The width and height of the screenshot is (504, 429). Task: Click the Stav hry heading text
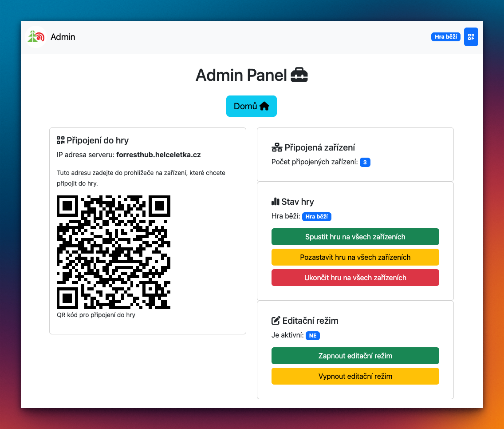click(x=298, y=202)
